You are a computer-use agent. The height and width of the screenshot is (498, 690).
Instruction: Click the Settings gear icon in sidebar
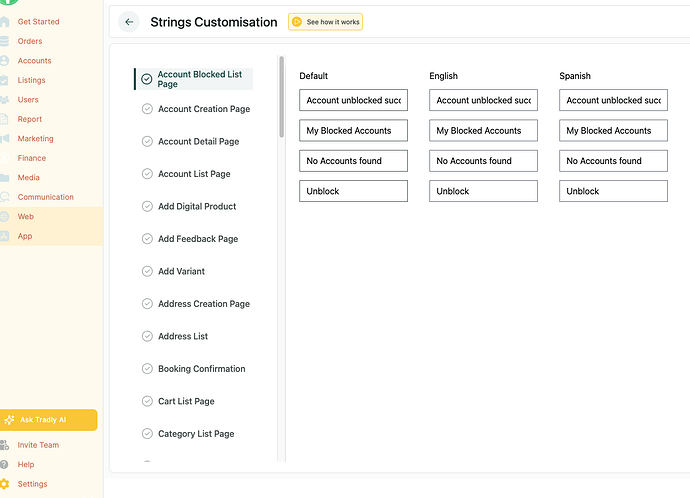pos(4,484)
